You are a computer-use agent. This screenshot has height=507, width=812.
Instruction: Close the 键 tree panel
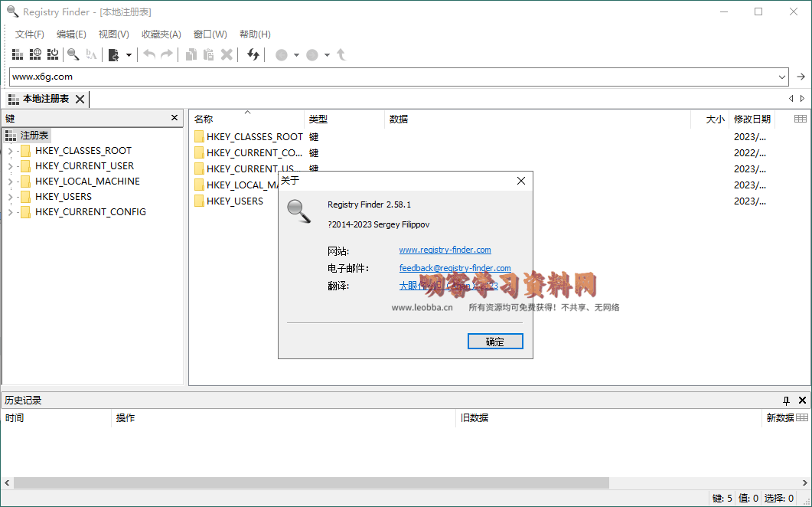[174, 118]
